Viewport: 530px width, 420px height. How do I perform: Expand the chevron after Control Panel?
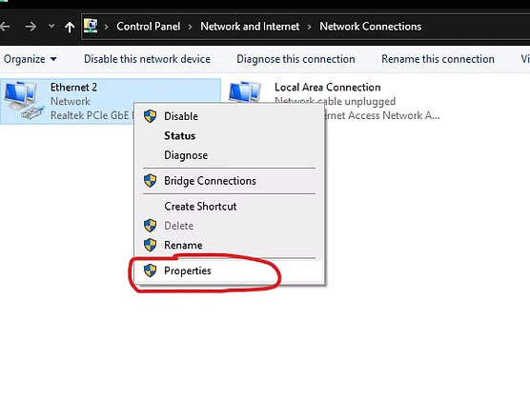pyautogui.click(x=190, y=27)
